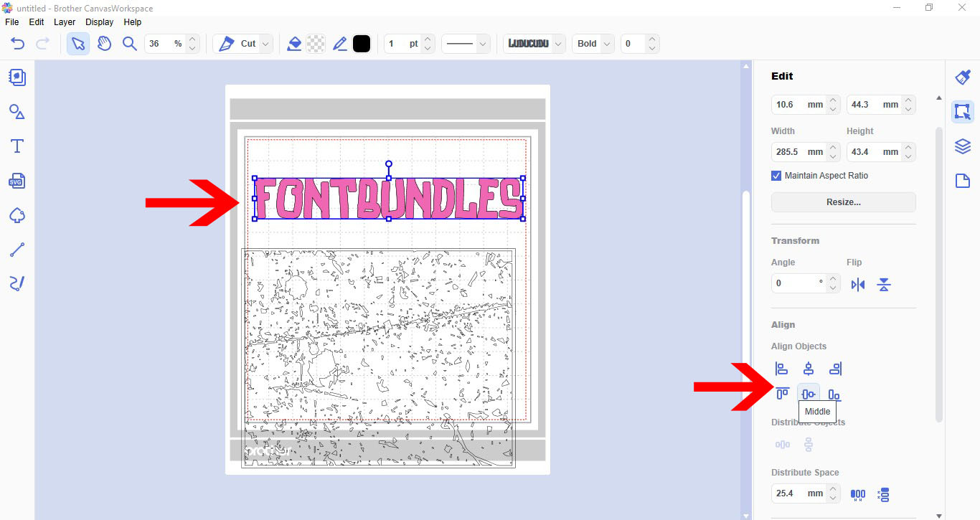Select the arrow Select tool

click(78, 44)
